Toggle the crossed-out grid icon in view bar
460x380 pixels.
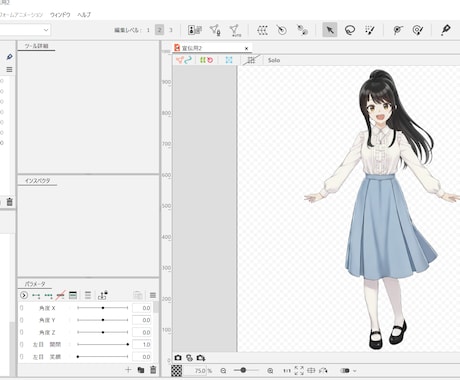point(251,60)
